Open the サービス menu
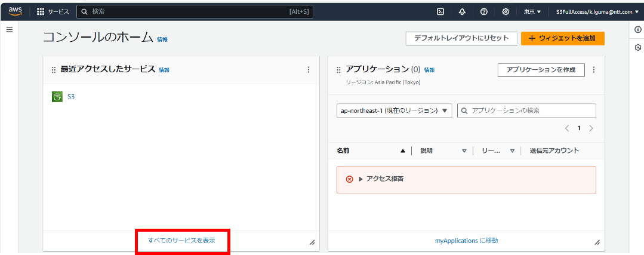644x255 pixels. tap(53, 11)
